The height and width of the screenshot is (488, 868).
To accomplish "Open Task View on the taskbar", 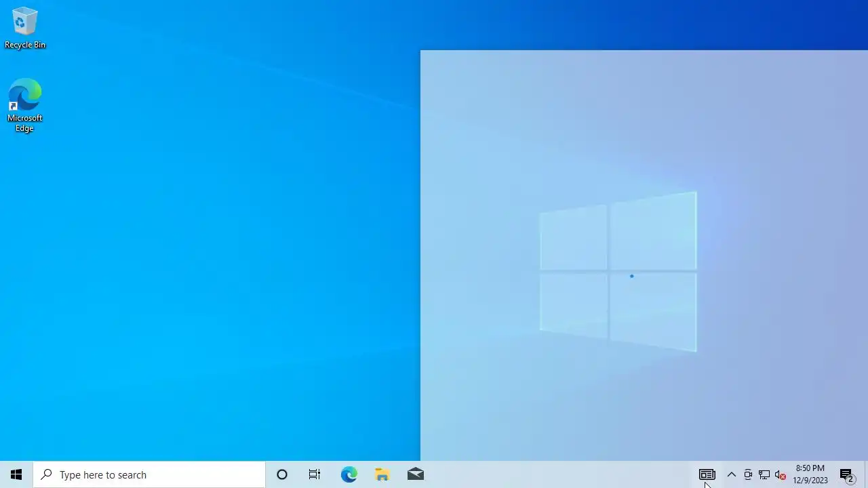I will (x=315, y=474).
